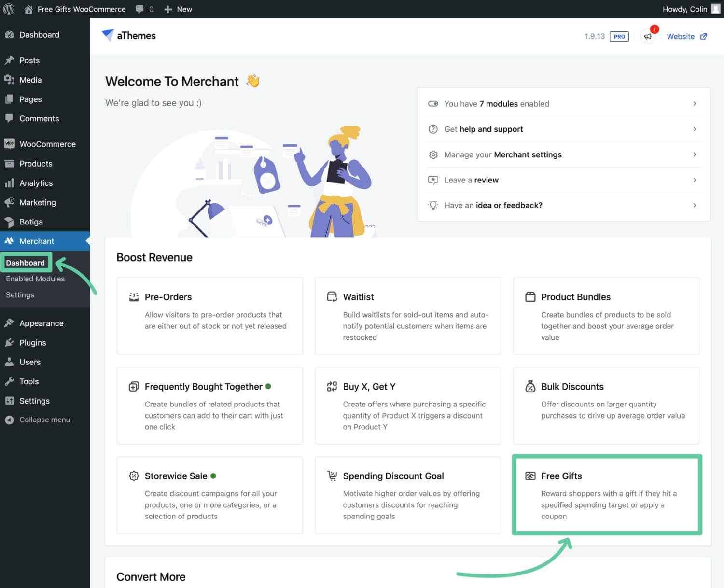Click the Website link

click(681, 36)
